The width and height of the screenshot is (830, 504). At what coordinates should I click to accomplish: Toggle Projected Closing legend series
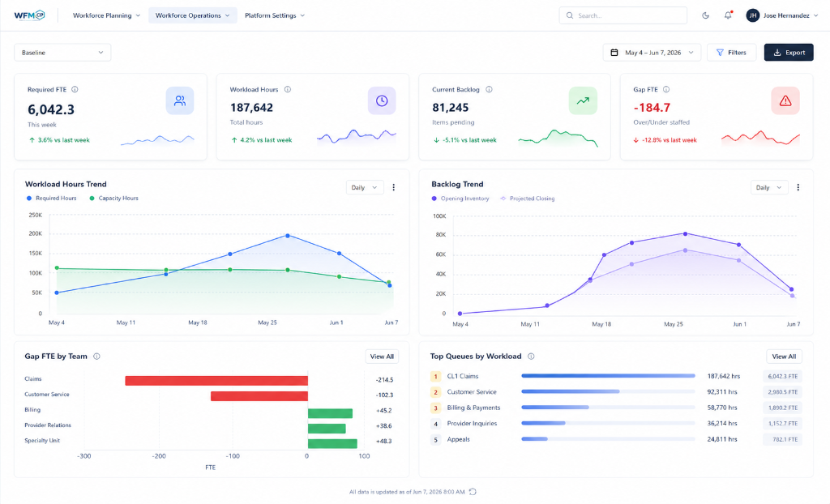coord(527,199)
